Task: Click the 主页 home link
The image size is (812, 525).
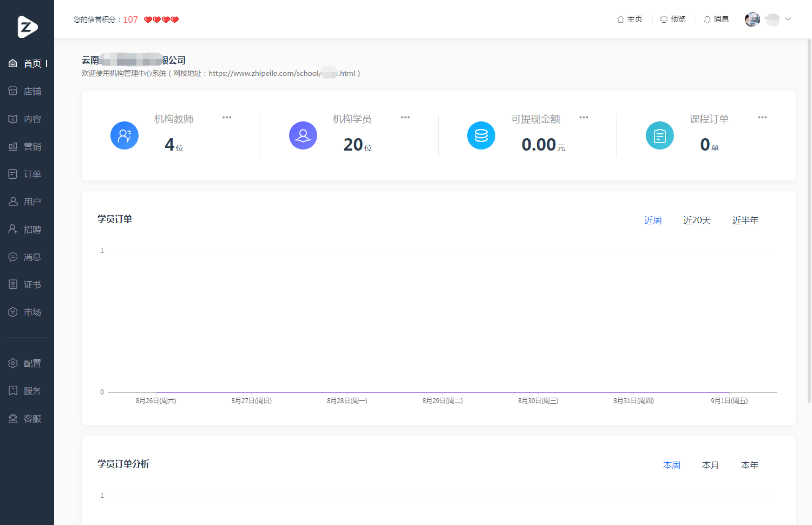Action: coord(630,19)
